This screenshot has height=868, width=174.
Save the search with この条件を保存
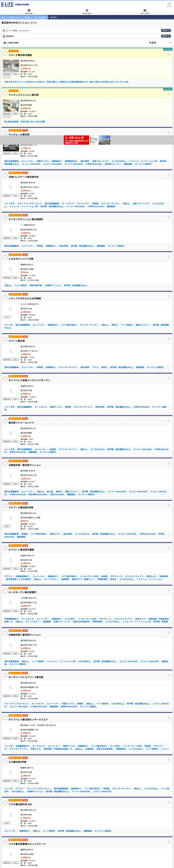(x=11, y=43)
